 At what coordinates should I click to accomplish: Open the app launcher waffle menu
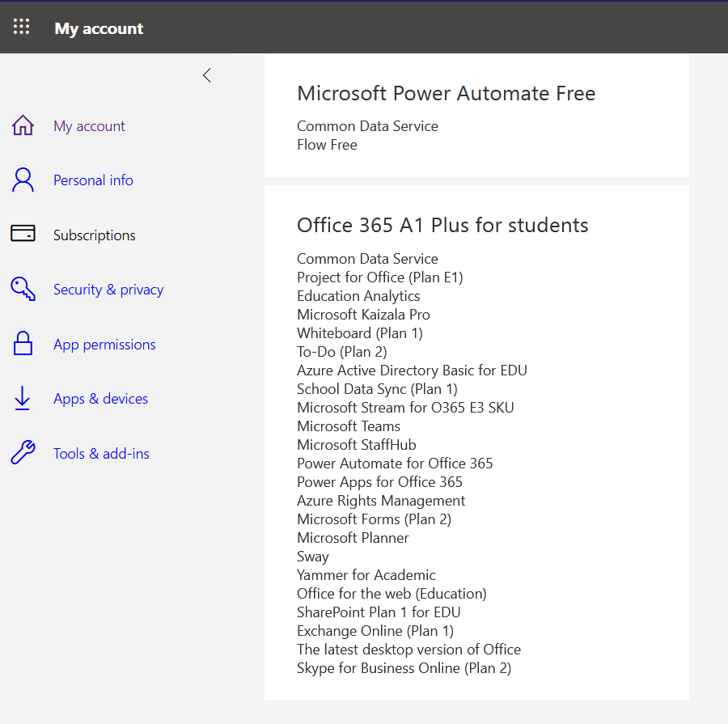[22, 27]
